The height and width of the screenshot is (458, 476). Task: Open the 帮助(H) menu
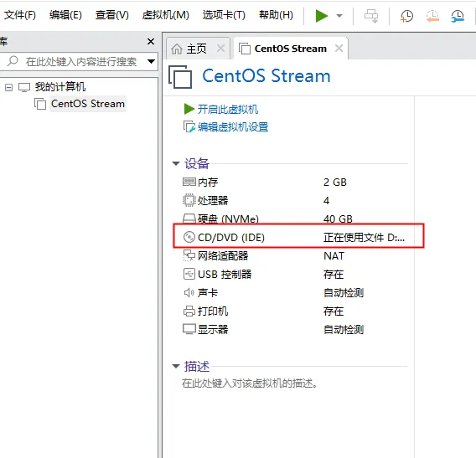(276, 15)
